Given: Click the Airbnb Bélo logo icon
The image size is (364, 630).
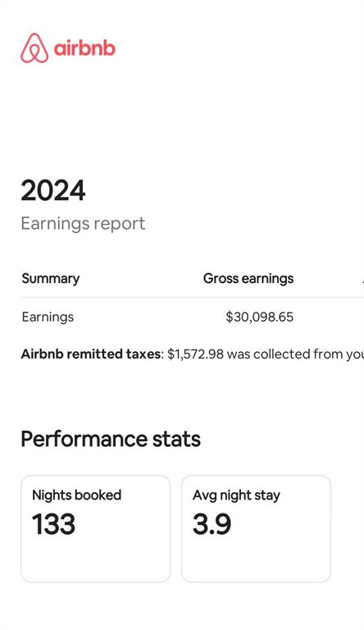Looking at the screenshot, I should pos(34,48).
